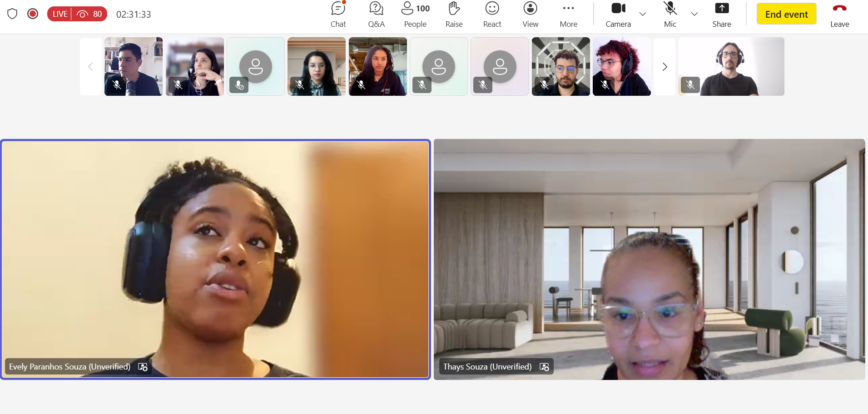Click the End event button

point(786,14)
